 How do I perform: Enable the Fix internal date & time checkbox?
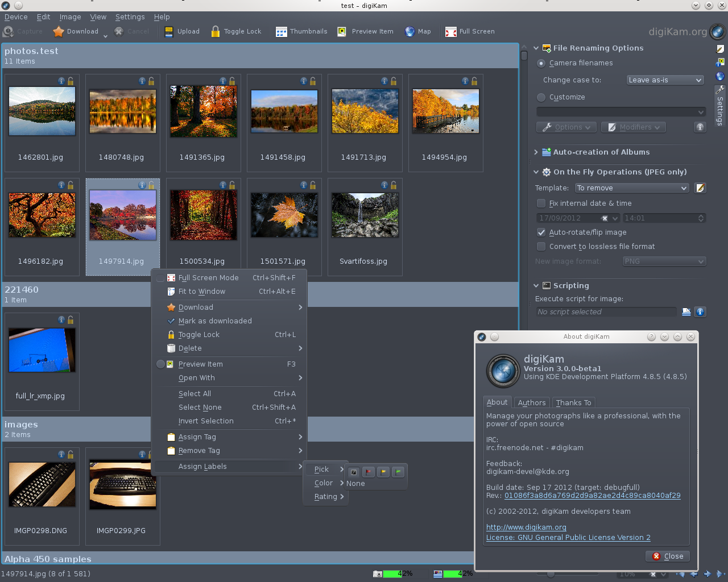tap(541, 203)
